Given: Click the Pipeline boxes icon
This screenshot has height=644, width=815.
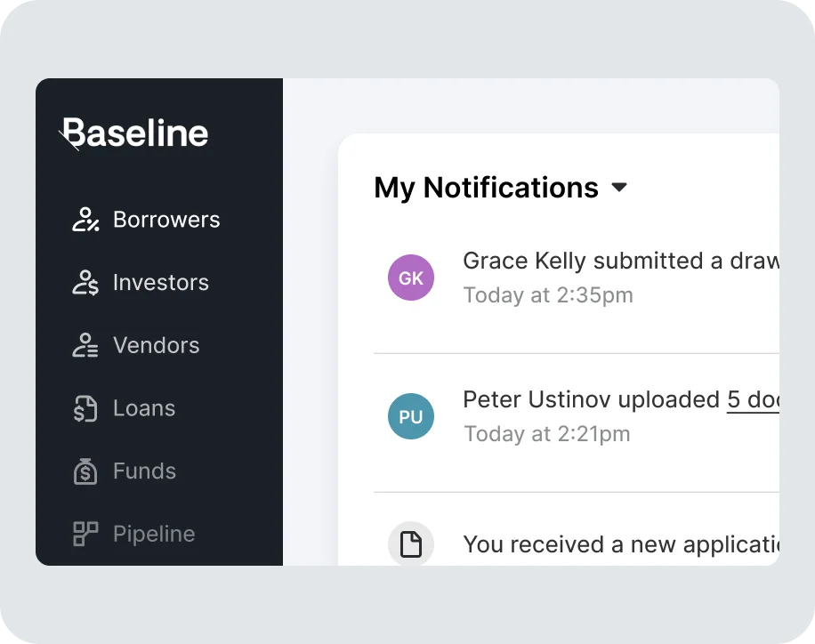Looking at the screenshot, I should pos(85,534).
